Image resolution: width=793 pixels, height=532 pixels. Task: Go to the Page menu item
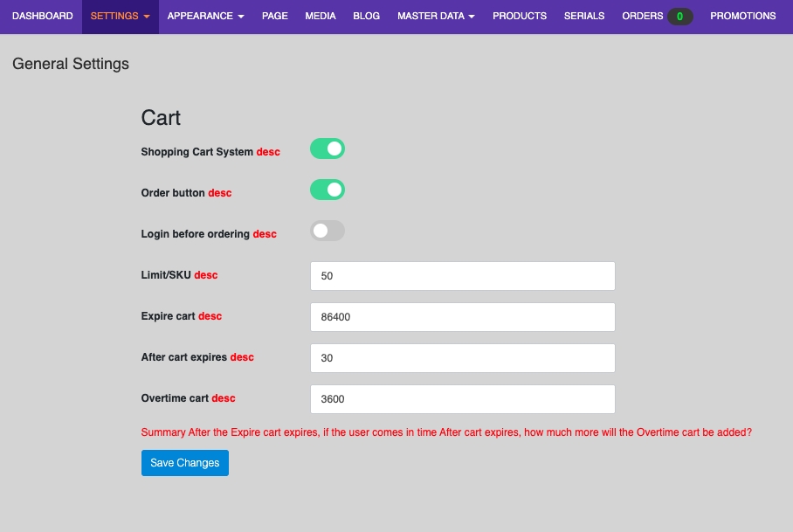click(x=275, y=17)
